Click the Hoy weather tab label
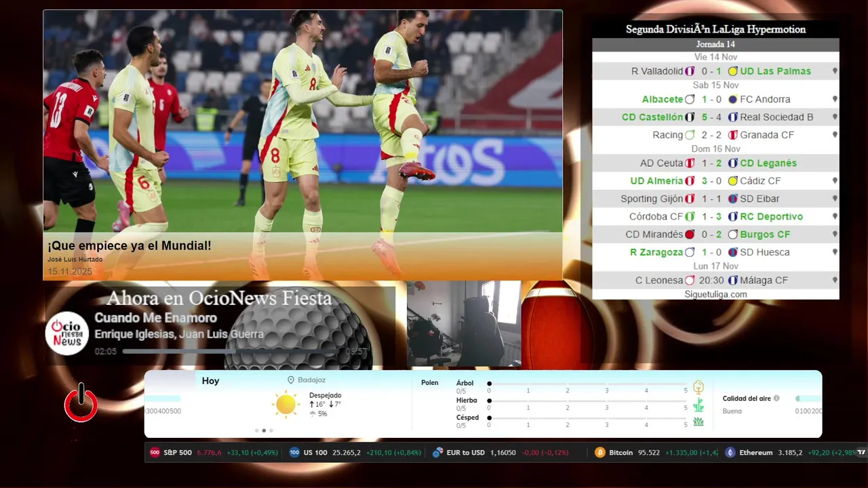868x488 pixels. click(210, 381)
